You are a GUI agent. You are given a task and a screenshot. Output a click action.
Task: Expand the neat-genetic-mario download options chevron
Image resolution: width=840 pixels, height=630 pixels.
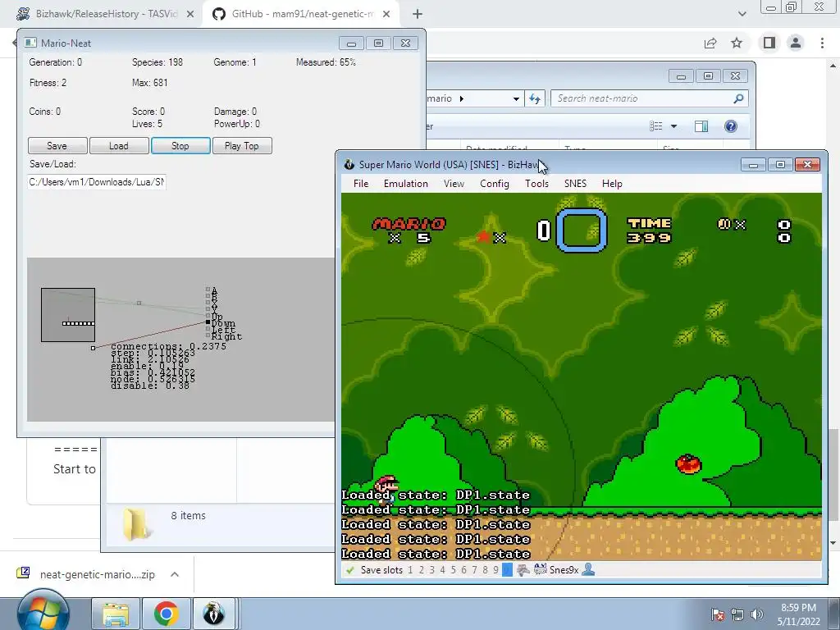click(x=175, y=574)
